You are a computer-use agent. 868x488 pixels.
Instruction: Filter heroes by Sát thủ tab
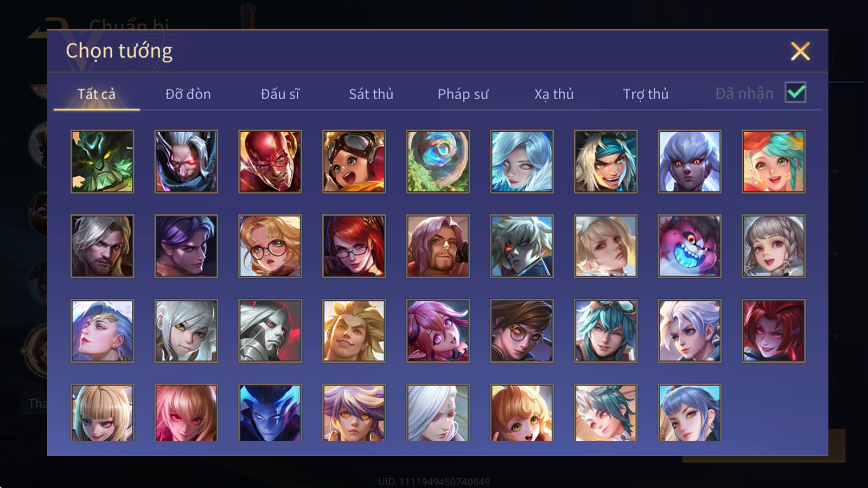(x=371, y=94)
